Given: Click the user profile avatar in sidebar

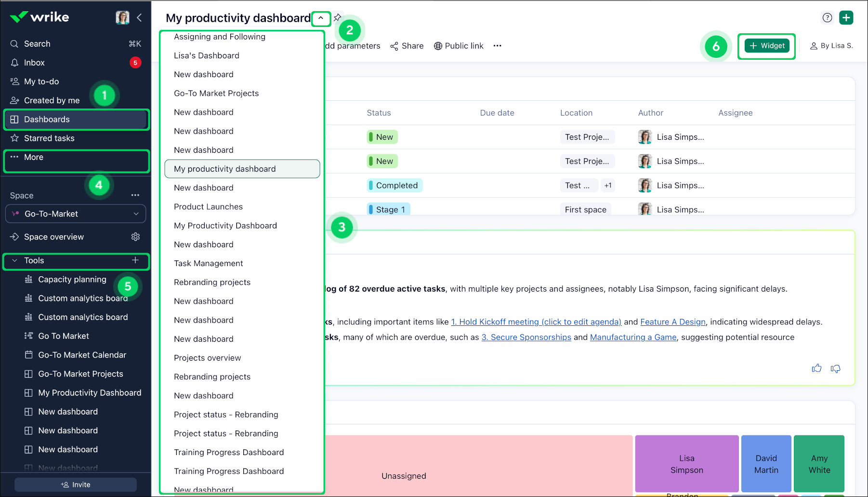Looking at the screenshot, I should pos(122,18).
